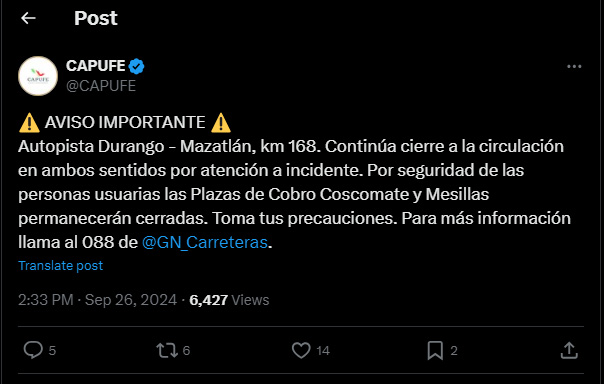Screen dimensions: 604x384
Task: Click the reply speech bubble icon
Action: [x=33, y=350]
